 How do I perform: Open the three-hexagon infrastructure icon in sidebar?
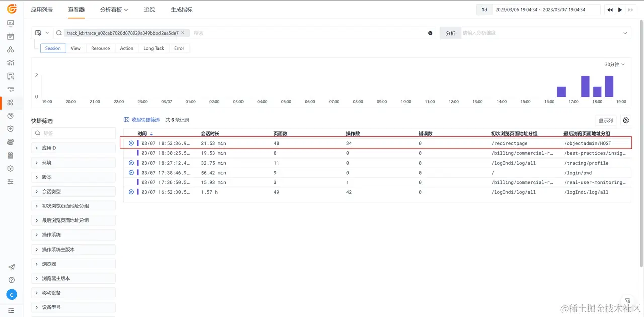11,50
